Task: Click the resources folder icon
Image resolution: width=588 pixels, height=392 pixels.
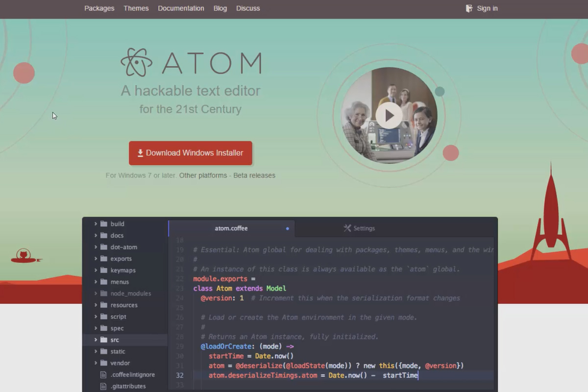Action: (x=103, y=305)
